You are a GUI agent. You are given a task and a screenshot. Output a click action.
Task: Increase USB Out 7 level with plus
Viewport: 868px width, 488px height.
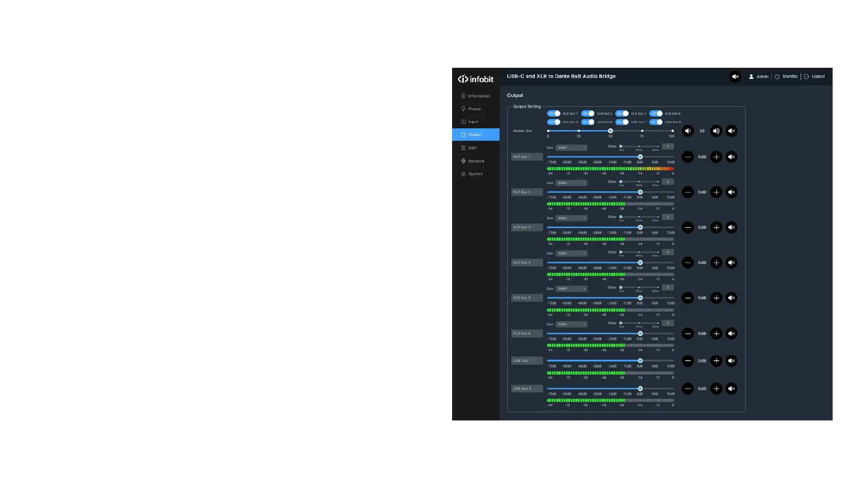click(x=716, y=361)
